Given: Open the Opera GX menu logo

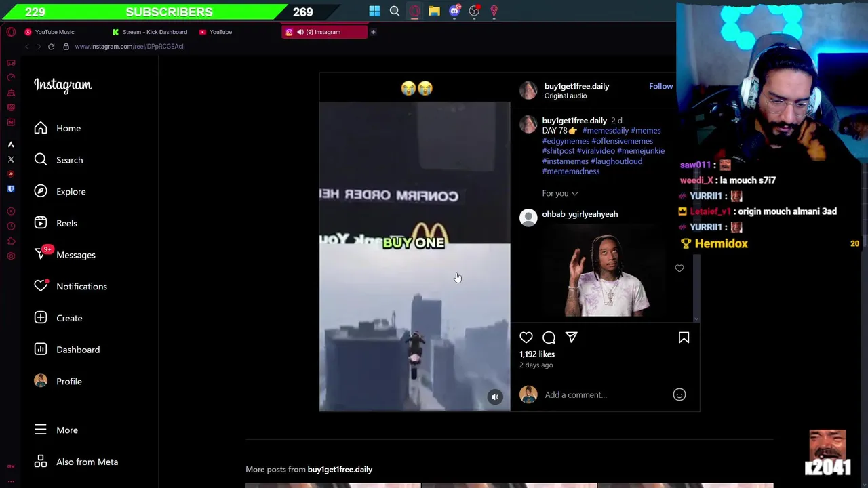Looking at the screenshot, I should click(11, 32).
